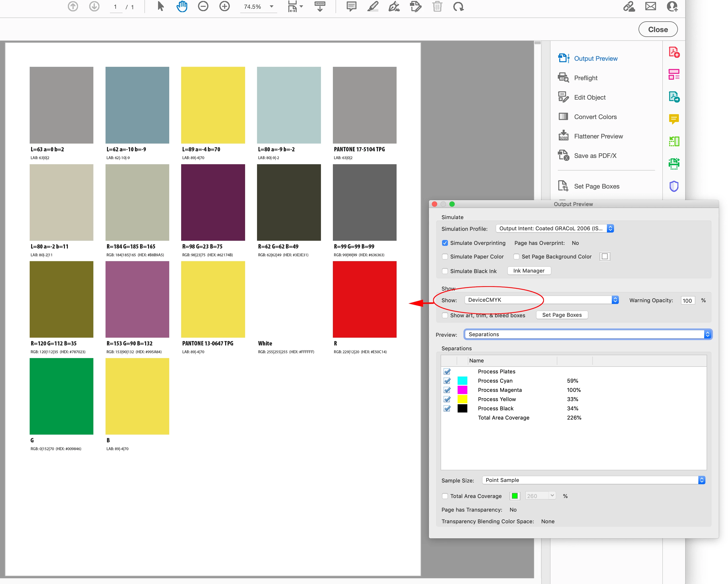
Task: Select the arrow selection tool
Action: [x=161, y=6]
